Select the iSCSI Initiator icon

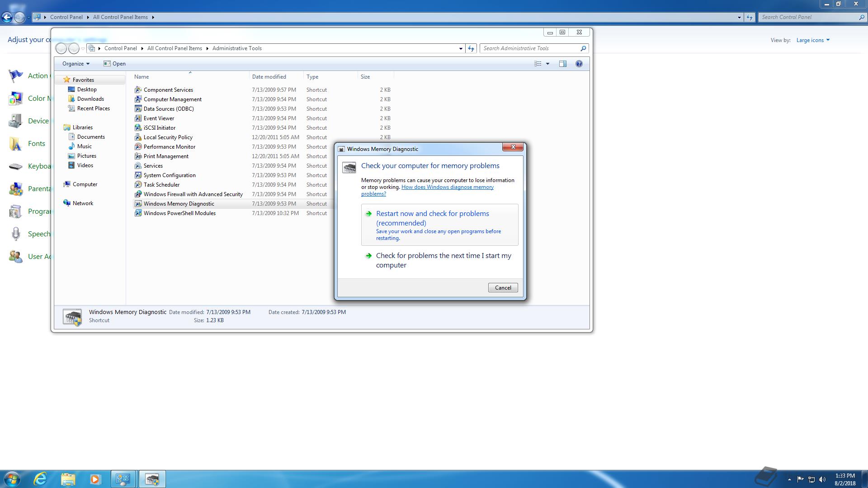(138, 127)
